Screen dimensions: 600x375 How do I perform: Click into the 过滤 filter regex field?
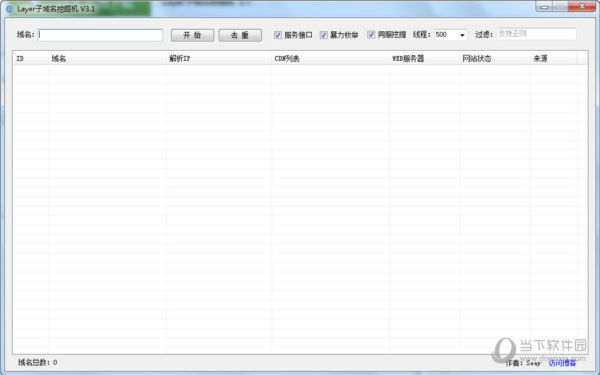click(536, 34)
